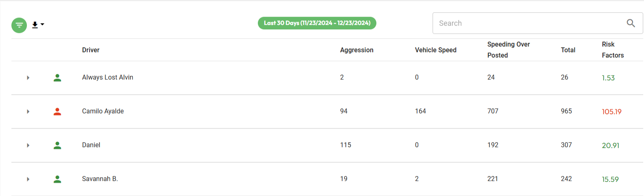This screenshot has height=196, width=644.
Task: Click the search magnifier icon
Action: coord(631,23)
